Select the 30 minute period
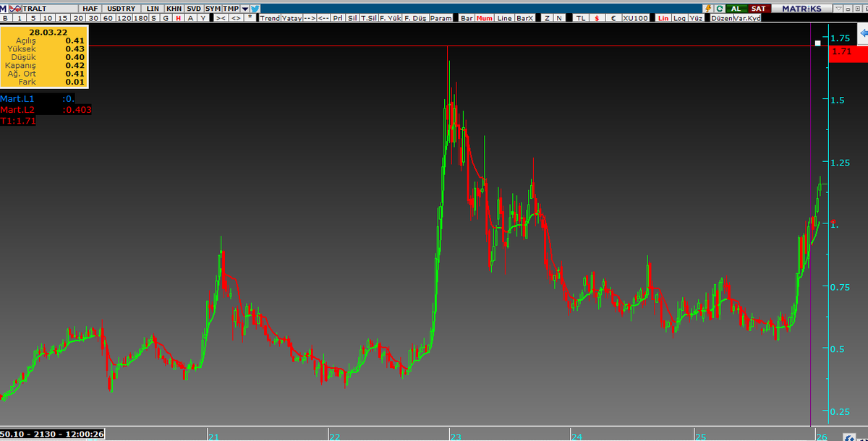868x441 pixels. click(x=93, y=17)
